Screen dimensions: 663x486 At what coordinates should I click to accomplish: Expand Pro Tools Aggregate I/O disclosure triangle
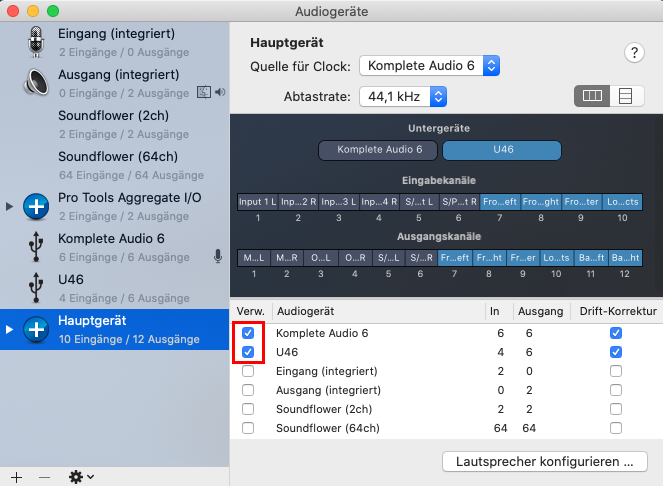(9, 206)
